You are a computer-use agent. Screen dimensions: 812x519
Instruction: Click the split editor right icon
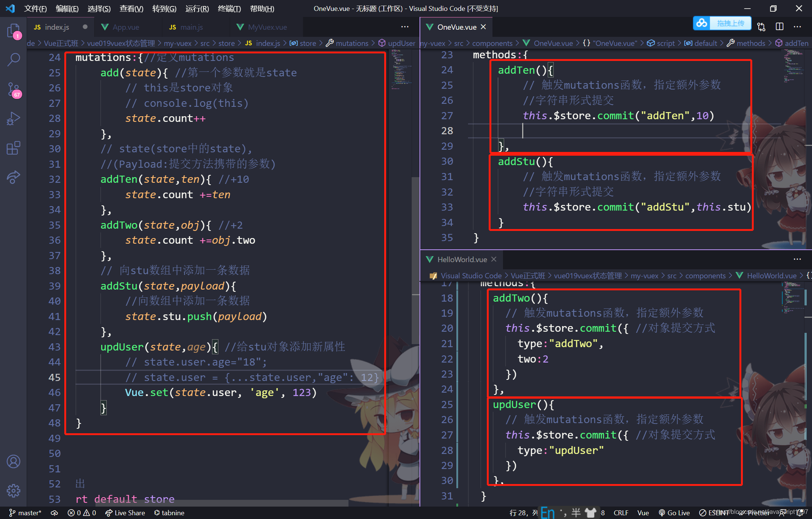779,27
